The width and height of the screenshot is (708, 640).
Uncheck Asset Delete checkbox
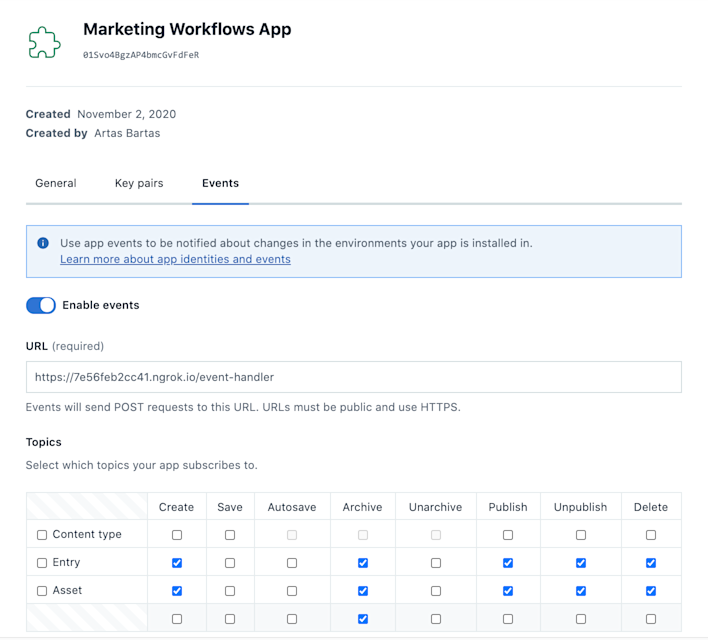pyautogui.click(x=651, y=591)
